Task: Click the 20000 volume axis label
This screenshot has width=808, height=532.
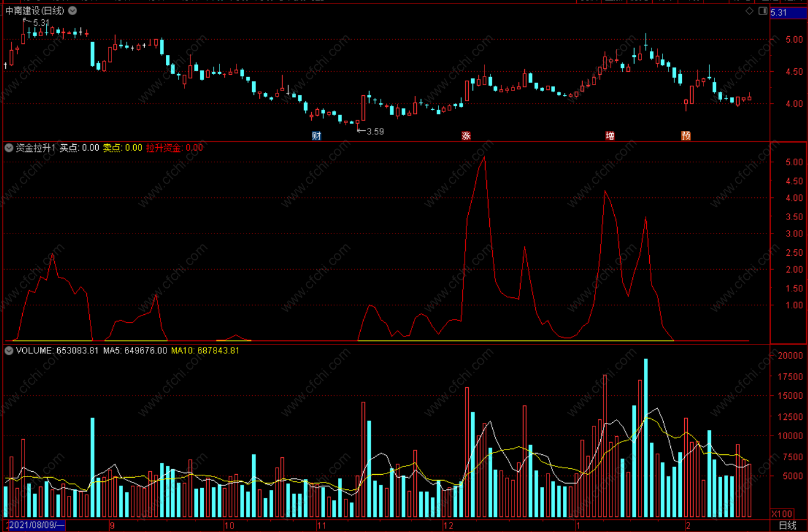Action: 790,356
